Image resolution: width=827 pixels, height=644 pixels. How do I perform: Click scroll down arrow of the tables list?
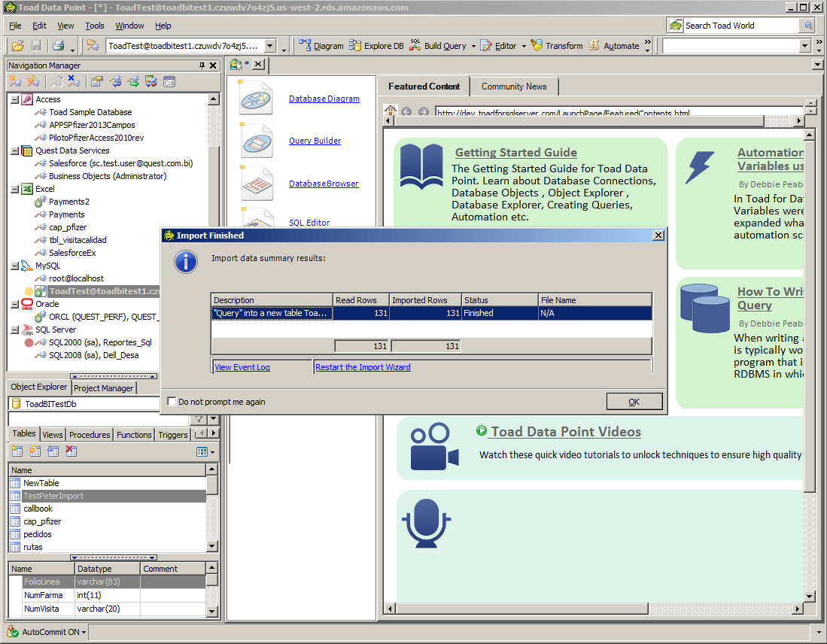pos(212,546)
